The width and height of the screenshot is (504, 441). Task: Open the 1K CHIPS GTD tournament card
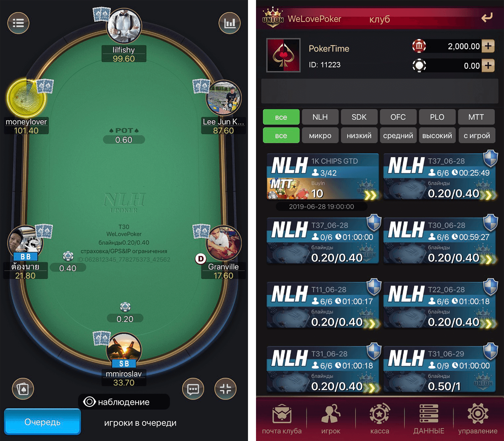(x=323, y=177)
